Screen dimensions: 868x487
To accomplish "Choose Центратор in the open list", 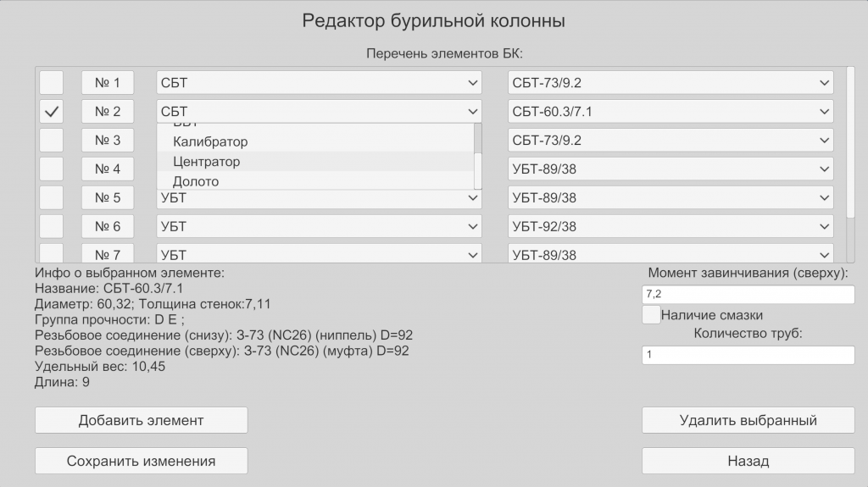I will click(x=207, y=162).
